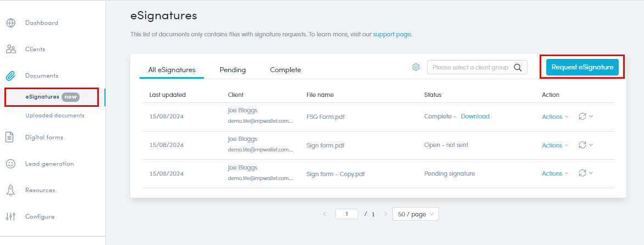644x245 pixels.
Task: Select Uploaded documents in sidebar
Action: pyautogui.click(x=55, y=116)
